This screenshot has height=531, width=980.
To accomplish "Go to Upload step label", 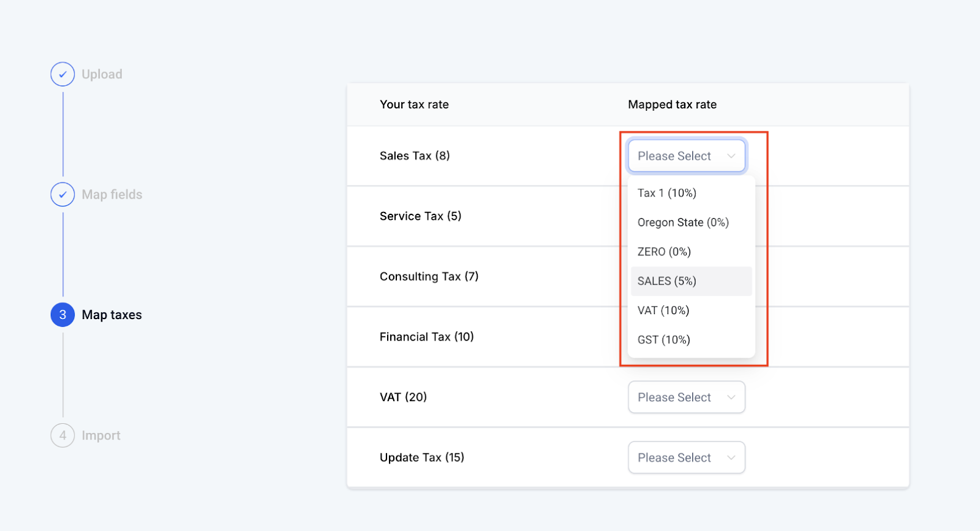I will [x=102, y=74].
